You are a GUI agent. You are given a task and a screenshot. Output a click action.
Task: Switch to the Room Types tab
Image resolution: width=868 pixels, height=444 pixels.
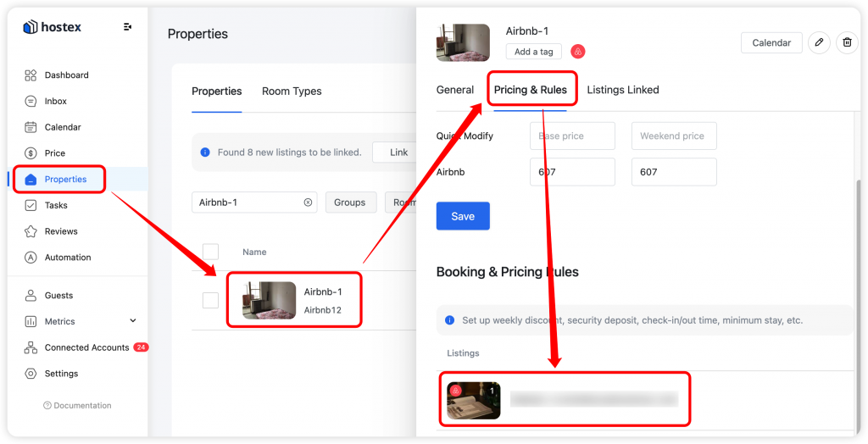(292, 92)
